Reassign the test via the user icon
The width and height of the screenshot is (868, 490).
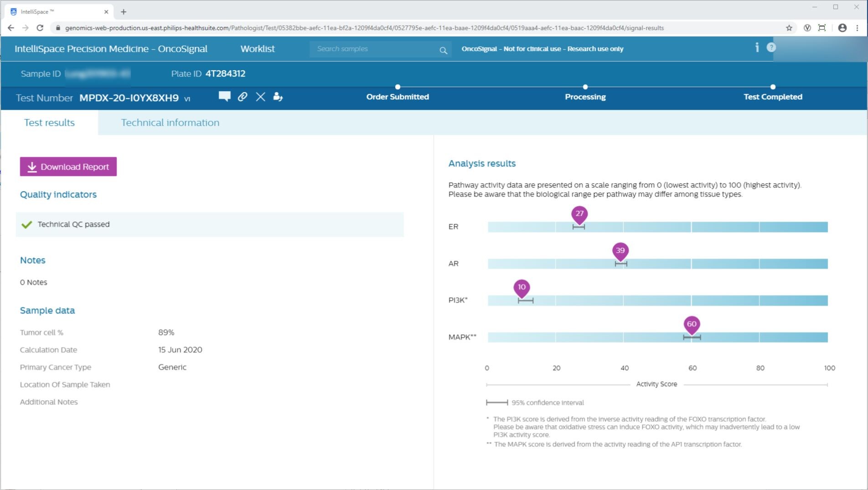278,98
